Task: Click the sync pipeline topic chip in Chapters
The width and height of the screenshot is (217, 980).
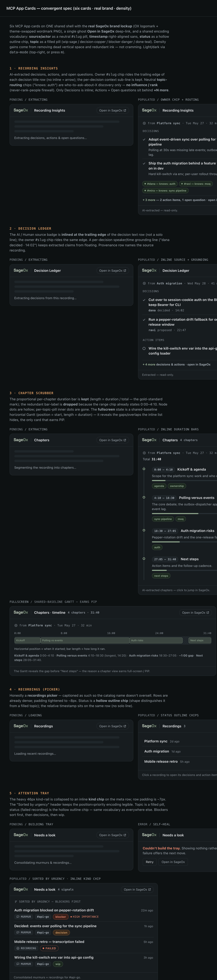Action: coord(163,519)
